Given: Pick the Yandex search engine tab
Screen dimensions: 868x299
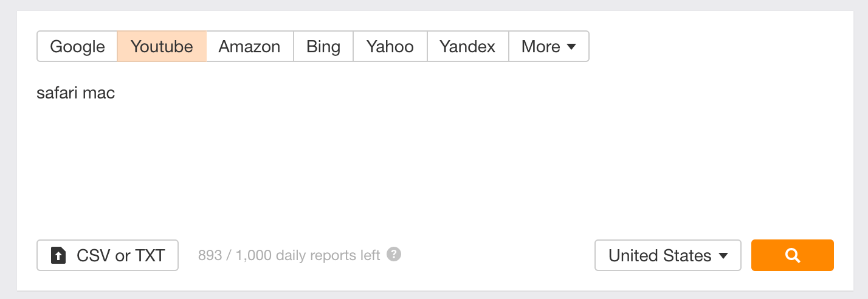Looking at the screenshot, I should pyautogui.click(x=467, y=47).
